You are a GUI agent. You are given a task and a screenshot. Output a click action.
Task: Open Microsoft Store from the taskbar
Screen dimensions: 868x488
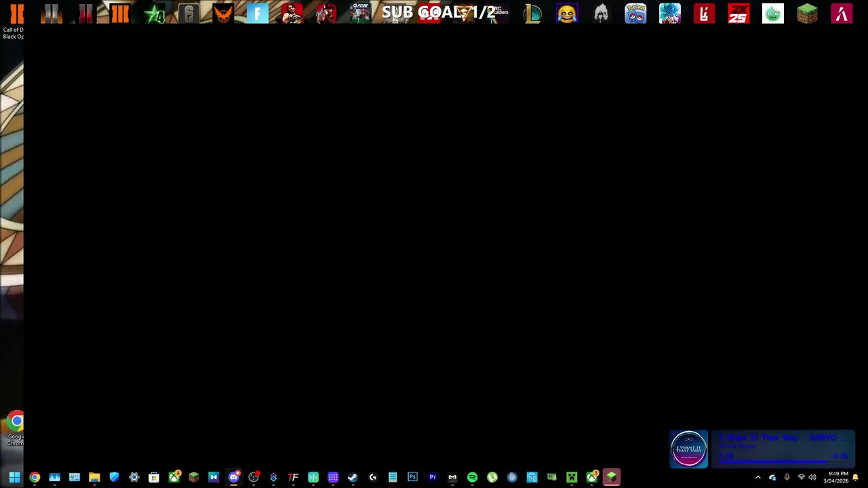pos(154,477)
